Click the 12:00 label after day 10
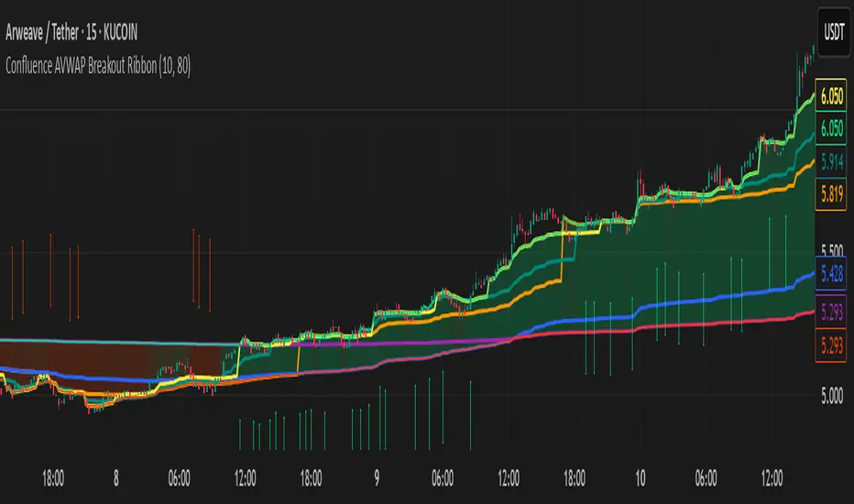The height and width of the screenshot is (504, 854). pos(772,478)
